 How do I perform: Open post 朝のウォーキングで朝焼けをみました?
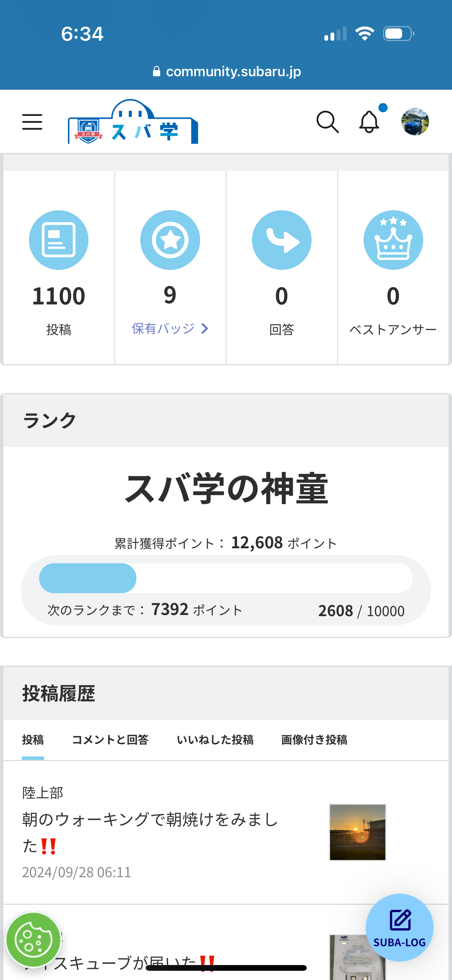pyautogui.click(x=150, y=832)
